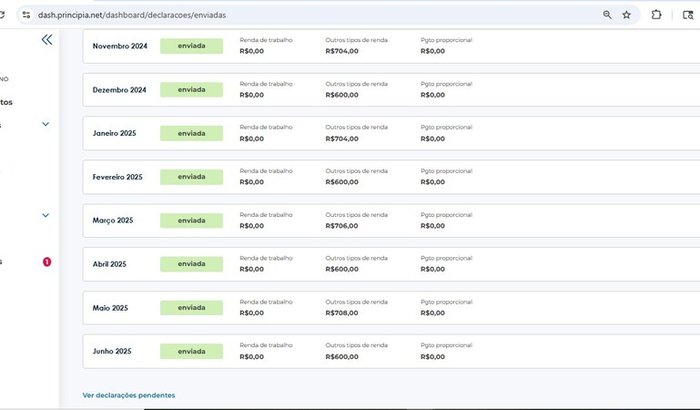Click the browser zoom magnifier icon
The image size is (700, 410).
[607, 15]
